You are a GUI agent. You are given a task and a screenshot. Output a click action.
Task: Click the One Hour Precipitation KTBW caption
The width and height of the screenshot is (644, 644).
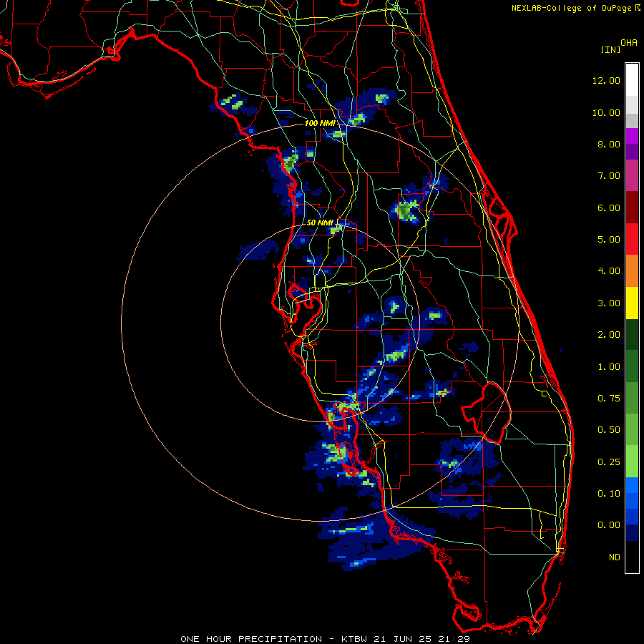click(x=325, y=639)
